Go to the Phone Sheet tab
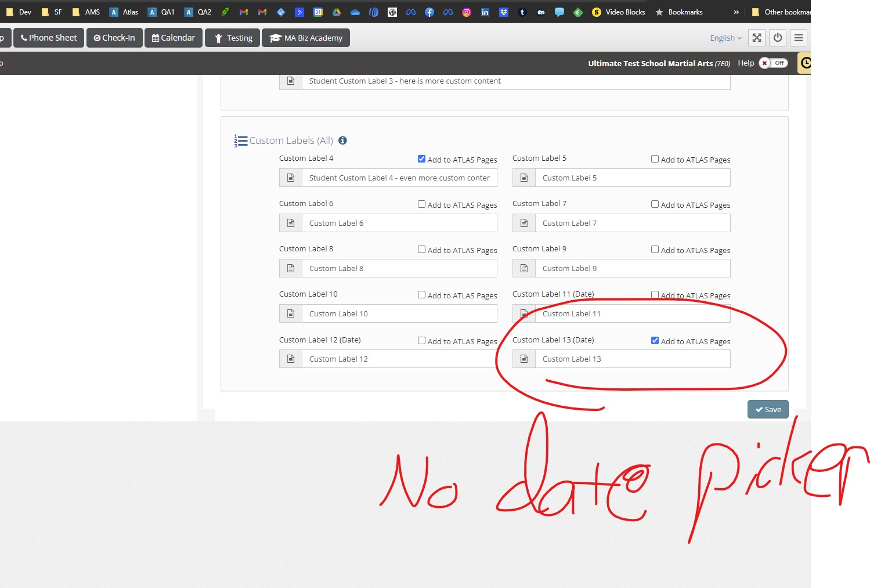This screenshot has width=870, height=588. 49,38
